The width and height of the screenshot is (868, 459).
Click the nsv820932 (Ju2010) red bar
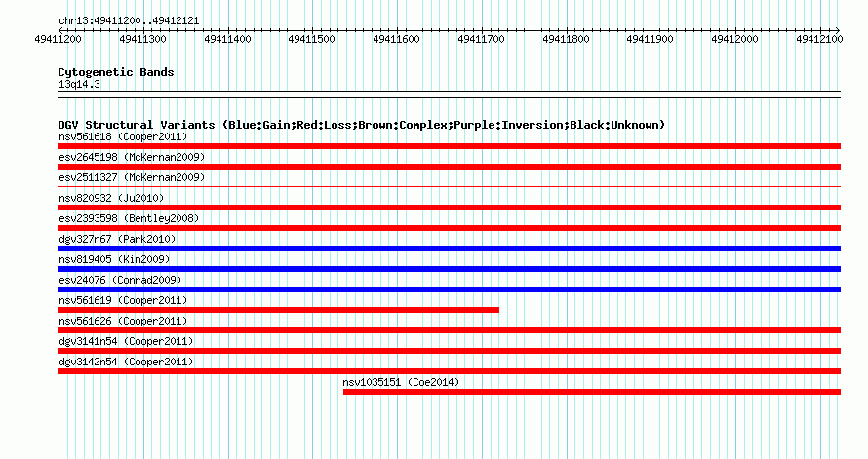(449, 208)
